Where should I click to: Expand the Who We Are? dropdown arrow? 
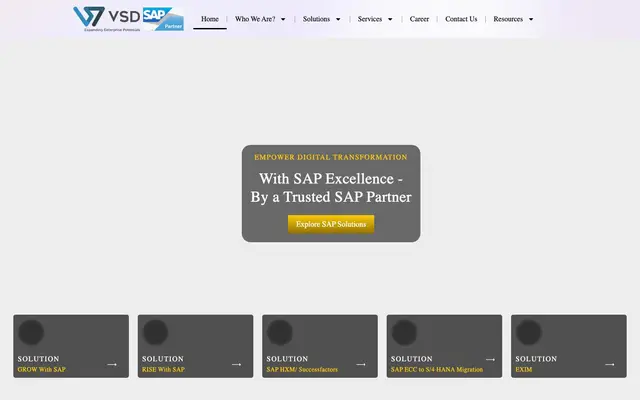(x=283, y=19)
